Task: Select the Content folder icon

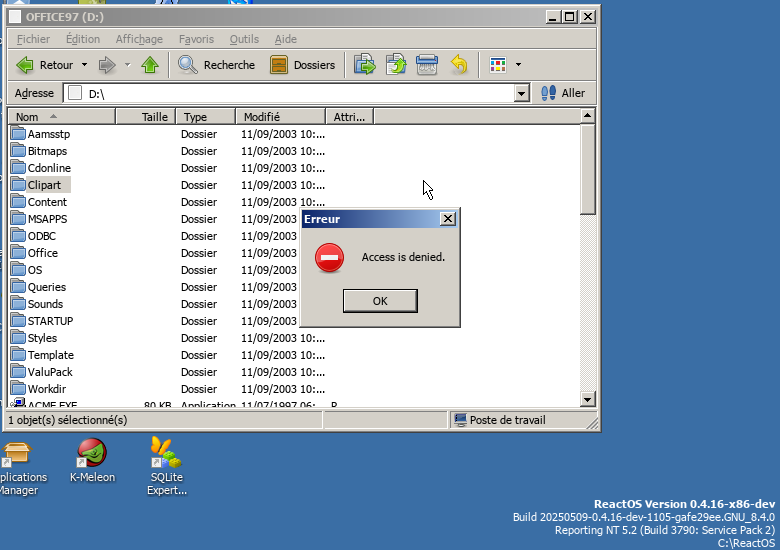Action: (18, 201)
